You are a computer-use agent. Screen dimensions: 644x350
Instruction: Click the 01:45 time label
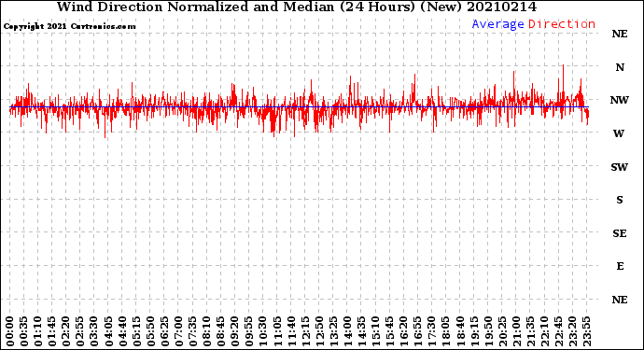[52, 331]
